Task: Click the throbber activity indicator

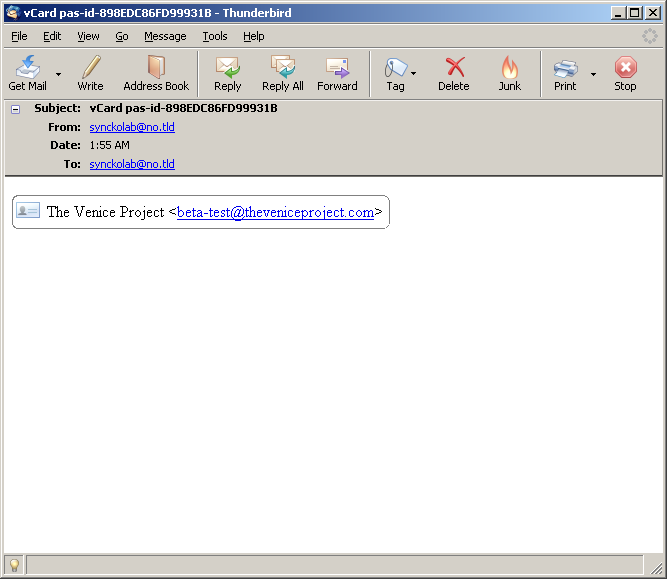Action: pos(650,36)
